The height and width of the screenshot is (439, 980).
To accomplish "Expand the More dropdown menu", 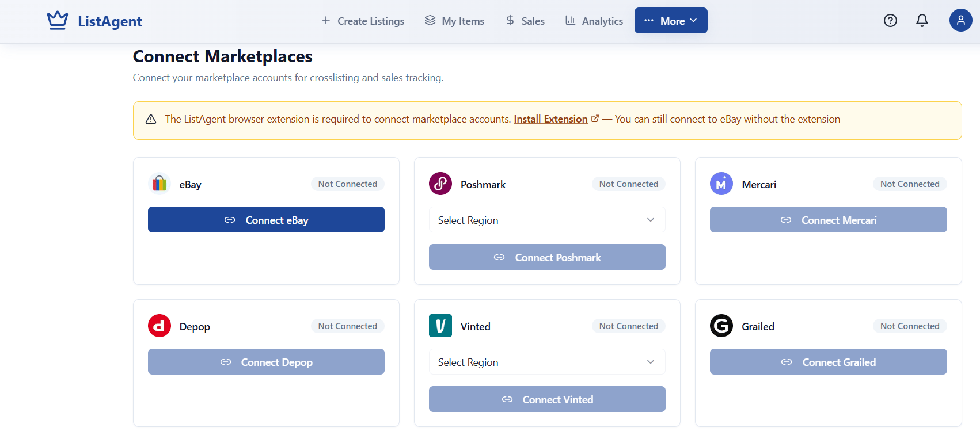I will [671, 21].
